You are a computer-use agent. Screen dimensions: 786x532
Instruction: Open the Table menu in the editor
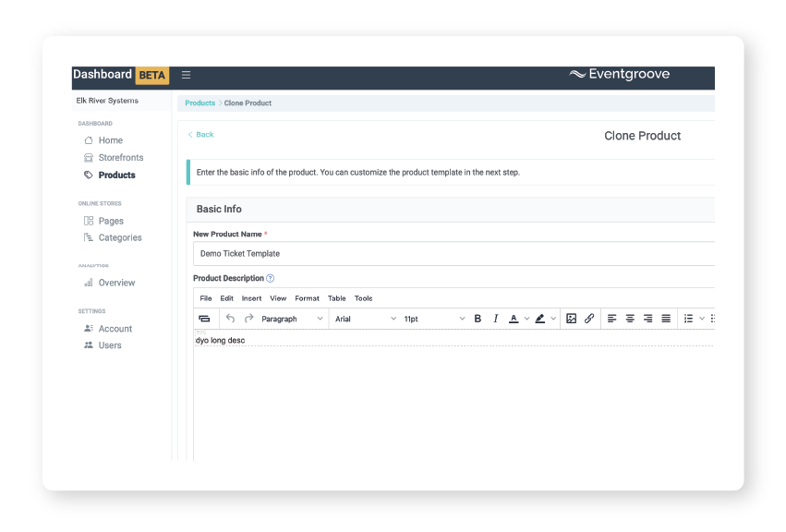coord(336,297)
